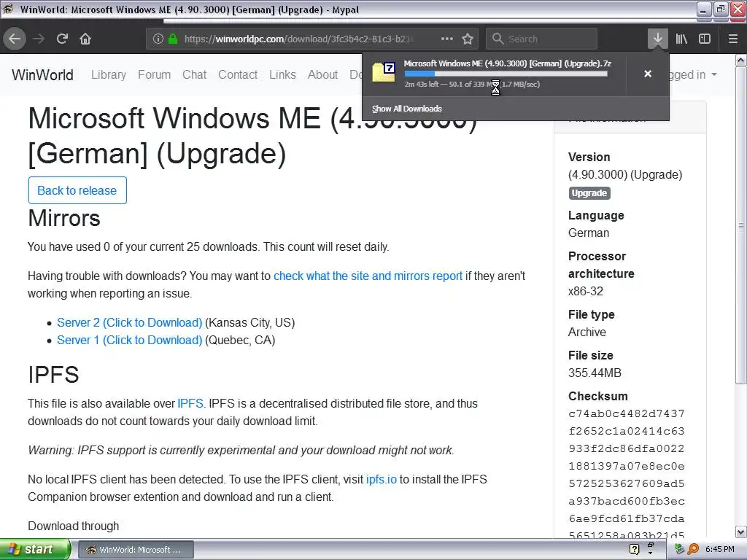Open the Contact nav item
This screenshot has width=747, height=560.
click(238, 75)
